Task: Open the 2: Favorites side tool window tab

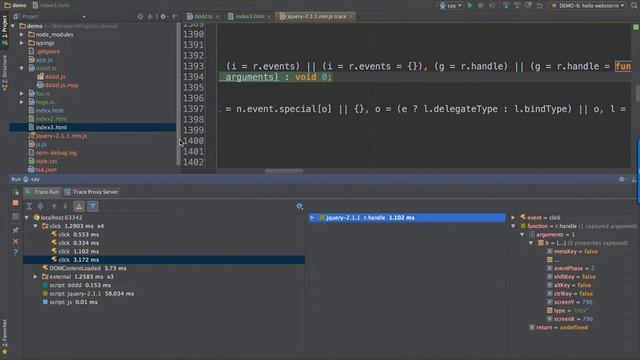Action: [4, 337]
